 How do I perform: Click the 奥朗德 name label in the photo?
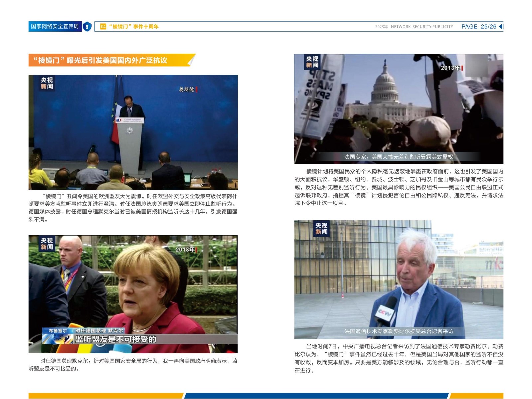[x=187, y=89]
